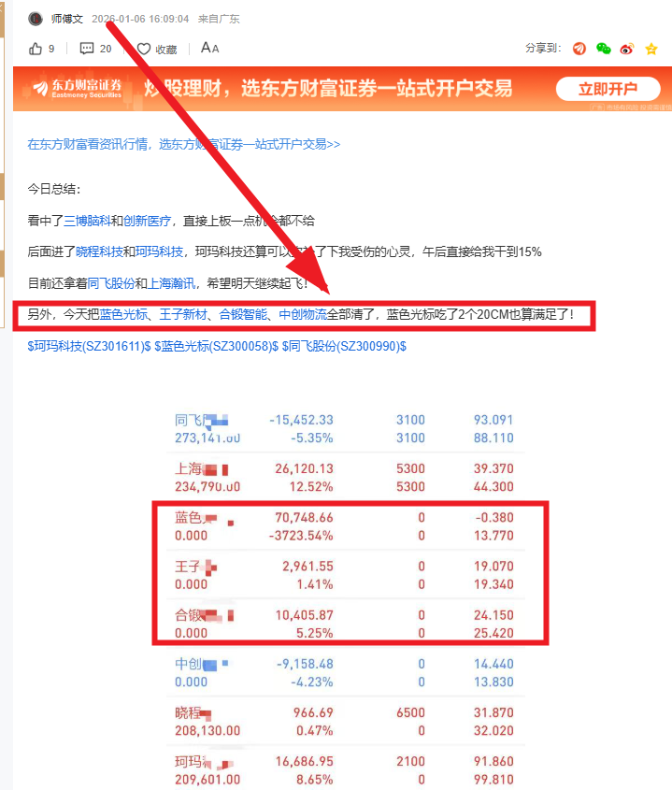Click the -9,158.48 loss value
This screenshot has width=672, height=790.
(x=305, y=665)
